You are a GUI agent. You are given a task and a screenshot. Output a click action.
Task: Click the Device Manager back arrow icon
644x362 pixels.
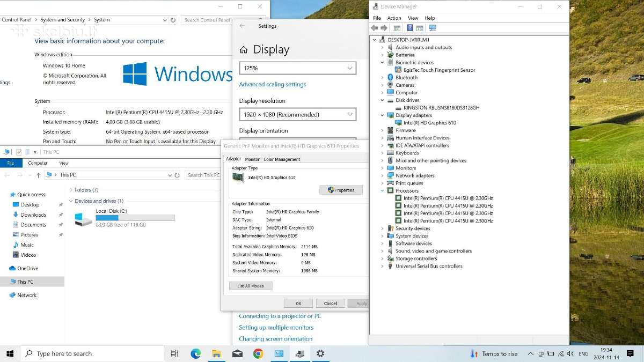[375, 28]
